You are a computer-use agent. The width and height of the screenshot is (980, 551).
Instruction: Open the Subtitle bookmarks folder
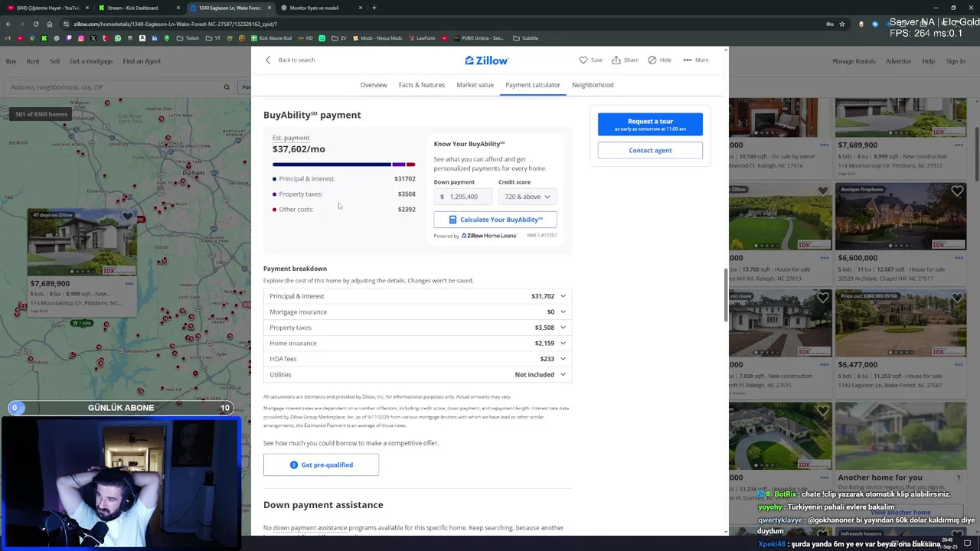point(526,38)
